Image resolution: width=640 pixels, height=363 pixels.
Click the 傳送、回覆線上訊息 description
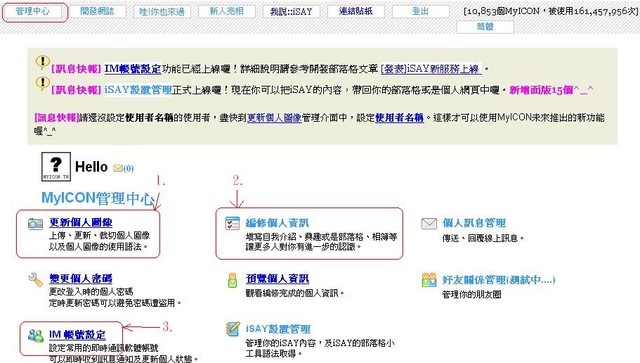483,238
